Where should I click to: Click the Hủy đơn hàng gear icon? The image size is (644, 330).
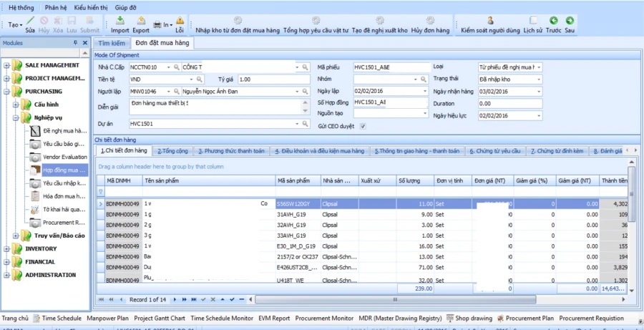(x=430, y=21)
